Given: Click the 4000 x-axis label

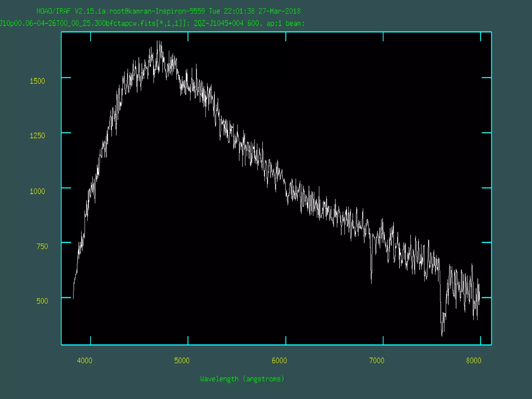Looking at the screenshot, I should [x=84, y=361].
